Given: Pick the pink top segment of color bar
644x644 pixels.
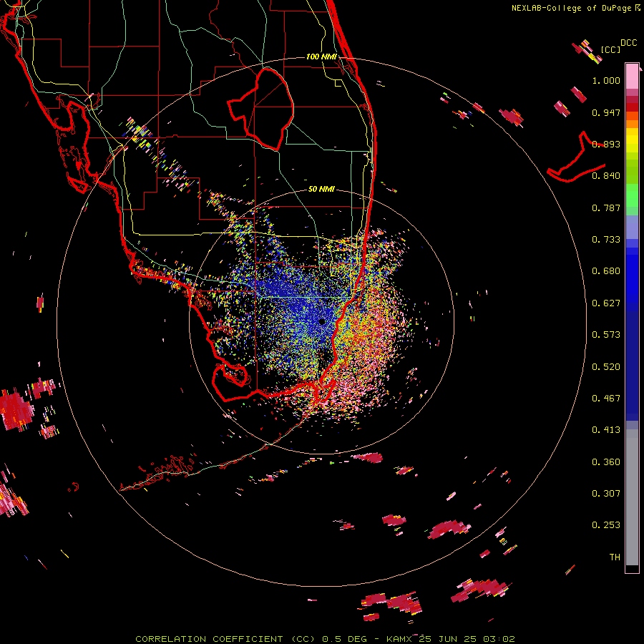Looking at the screenshot, I should (632, 76).
